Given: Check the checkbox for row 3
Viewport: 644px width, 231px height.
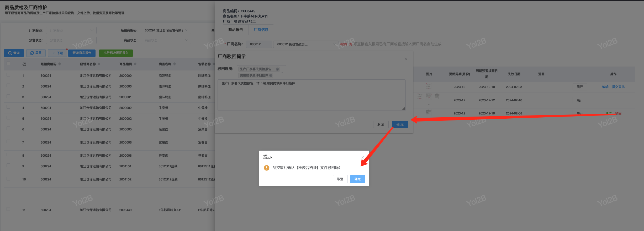Looking at the screenshot, I should 8,96.
